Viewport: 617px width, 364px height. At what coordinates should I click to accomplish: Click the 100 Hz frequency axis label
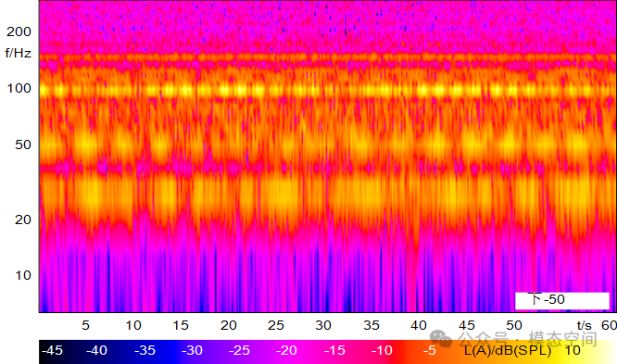(19, 88)
